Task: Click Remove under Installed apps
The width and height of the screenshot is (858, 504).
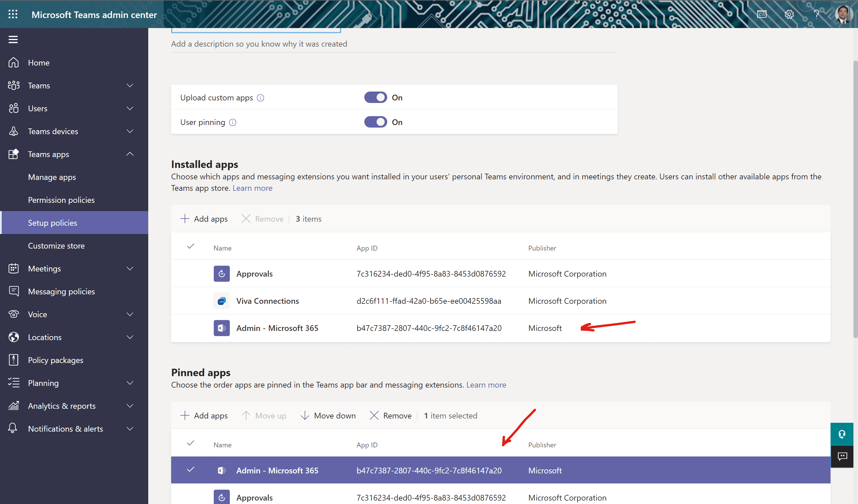Action: coord(262,219)
